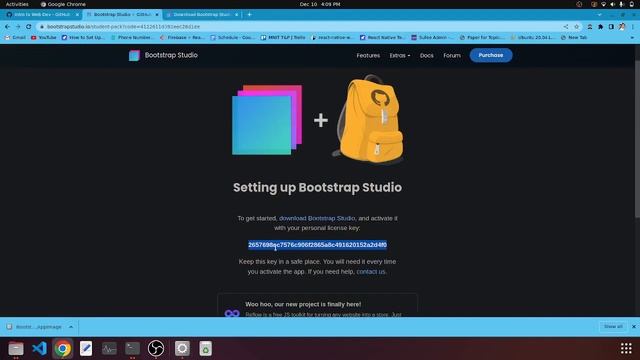
Task: Follow the contact us link
Action: click(x=371, y=271)
